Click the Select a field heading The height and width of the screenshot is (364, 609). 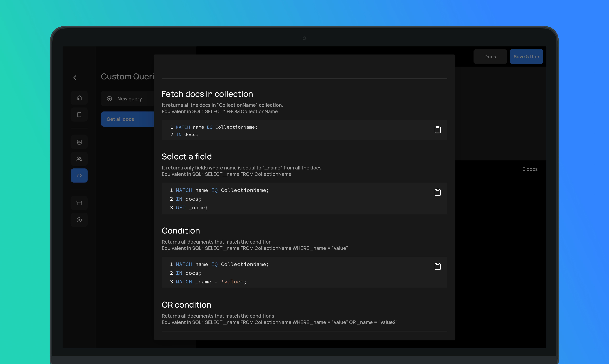point(187,156)
